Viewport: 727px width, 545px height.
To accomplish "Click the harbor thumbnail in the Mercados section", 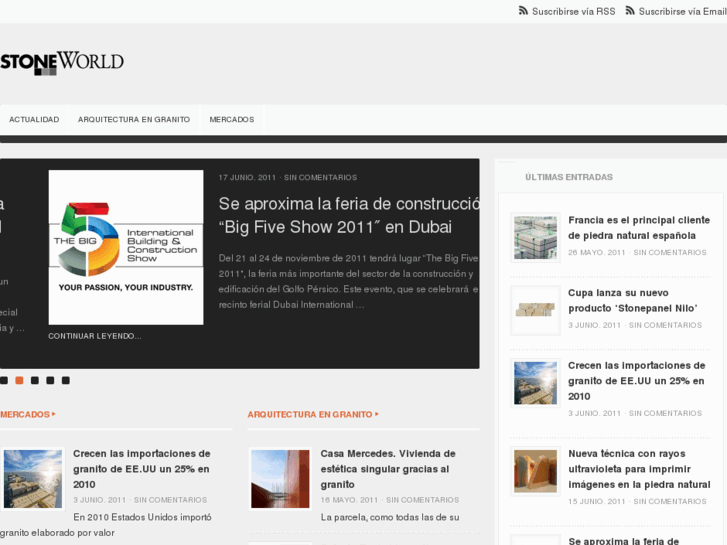I will [33, 479].
